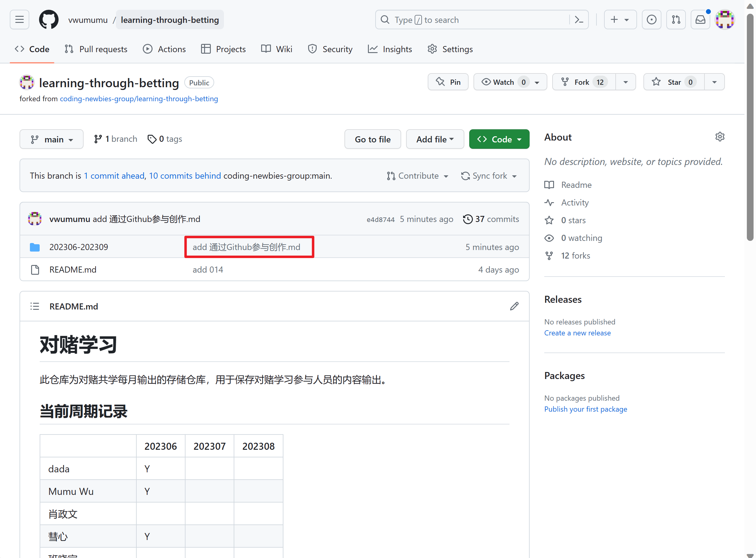
Task: Edit README with the pencil icon
Action: pos(514,306)
